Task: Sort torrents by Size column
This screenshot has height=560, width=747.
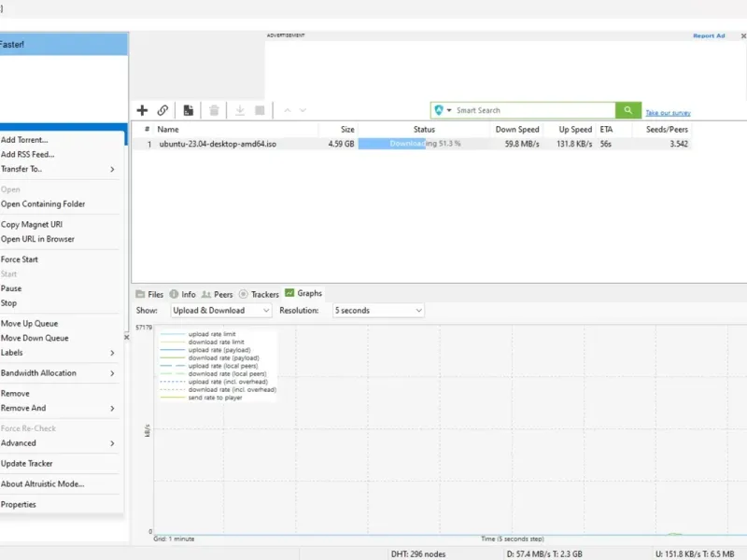Action: [347, 130]
